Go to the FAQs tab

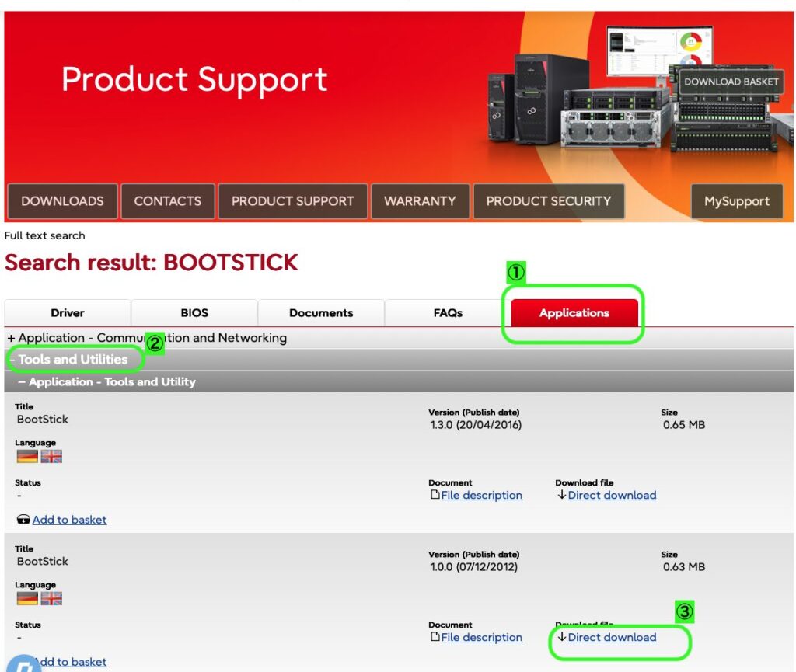[x=448, y=313]
